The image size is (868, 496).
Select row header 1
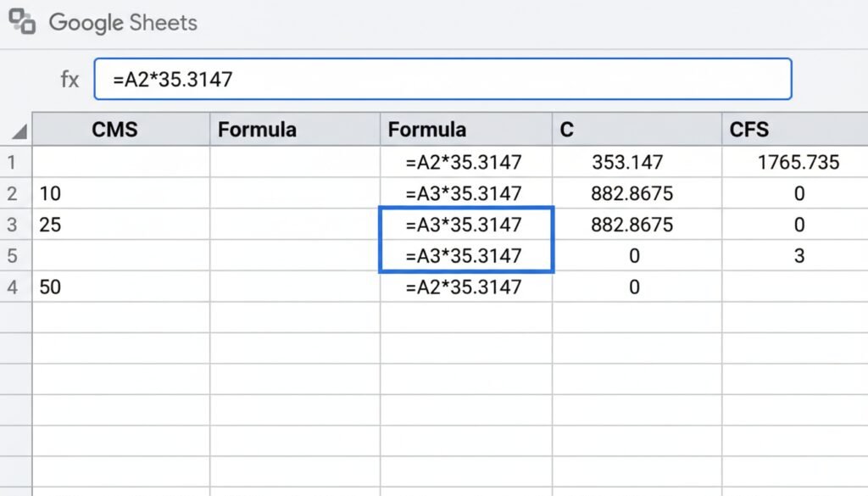click(x=16, y=162)
